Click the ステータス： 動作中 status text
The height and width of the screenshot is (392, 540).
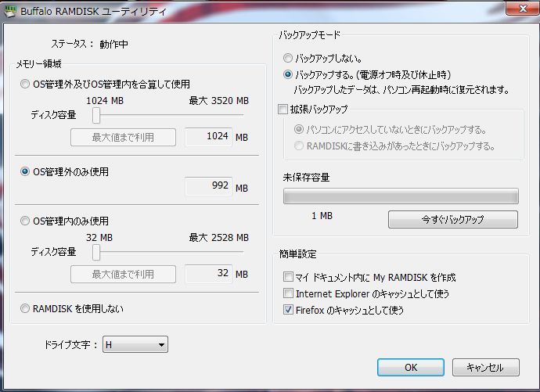tap(89, 44)
